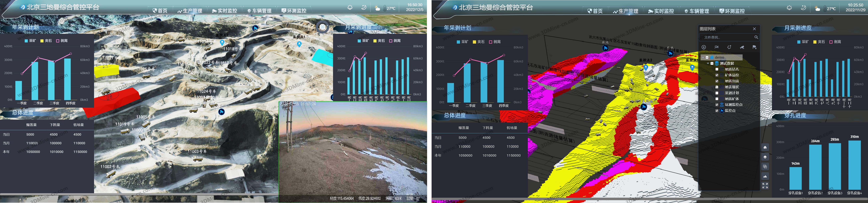868x203 pixels.
Task: Click the terrain mountain button on map toolbar
Action: tap(765, 176)
